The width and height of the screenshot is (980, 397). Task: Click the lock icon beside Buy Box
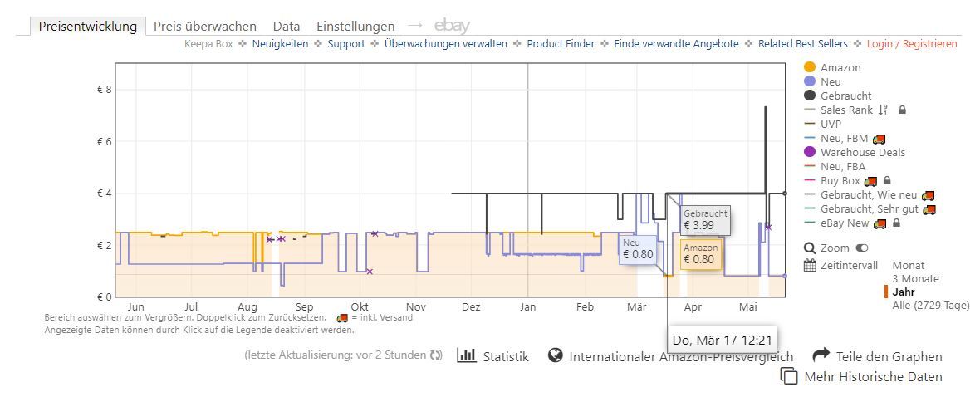889,181
